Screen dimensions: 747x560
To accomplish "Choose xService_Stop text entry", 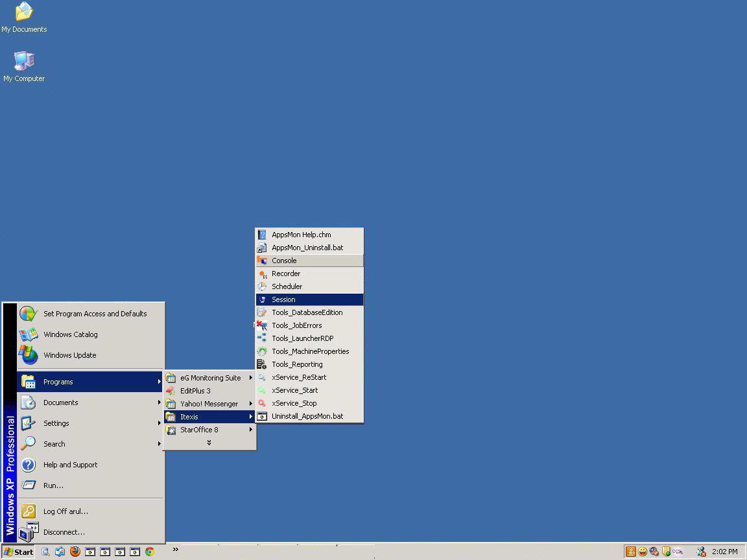I will pyautogui.click(x=294, y=403).
